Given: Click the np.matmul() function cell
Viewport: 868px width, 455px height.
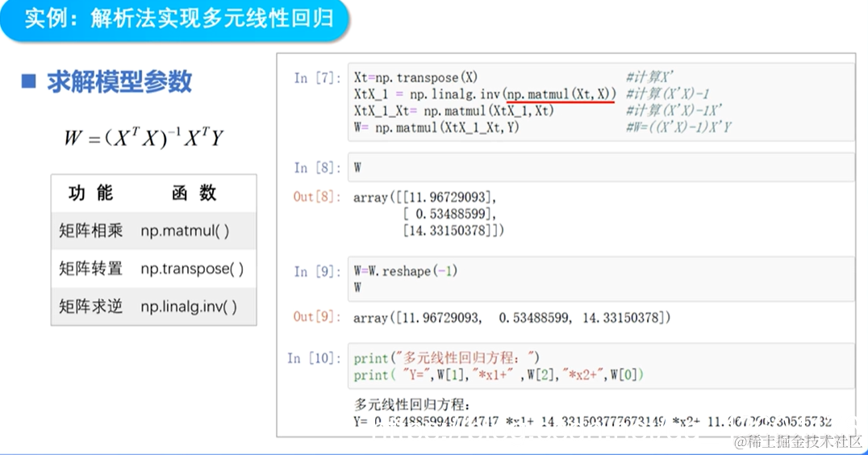Looking at the screenshot, I should [x=185, y=230].
